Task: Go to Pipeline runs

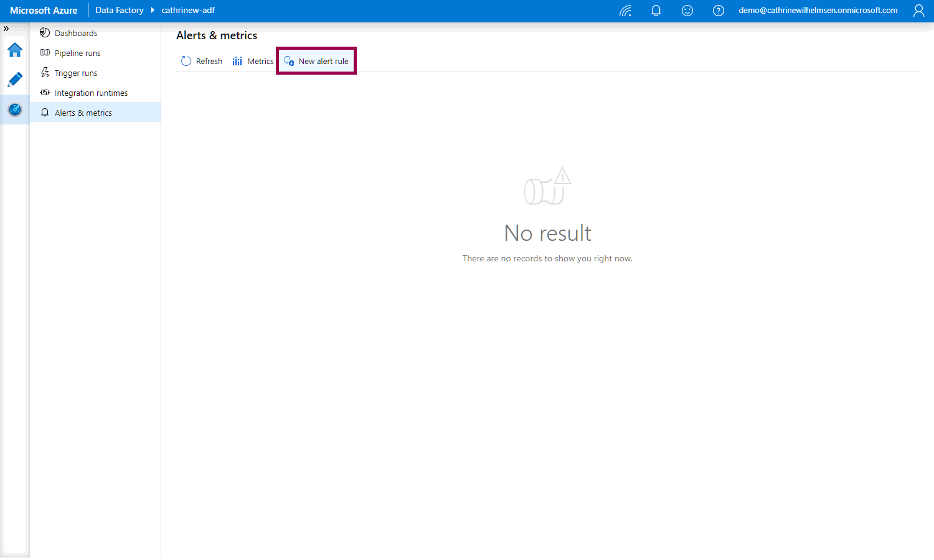Action: [x=77, y=54]
